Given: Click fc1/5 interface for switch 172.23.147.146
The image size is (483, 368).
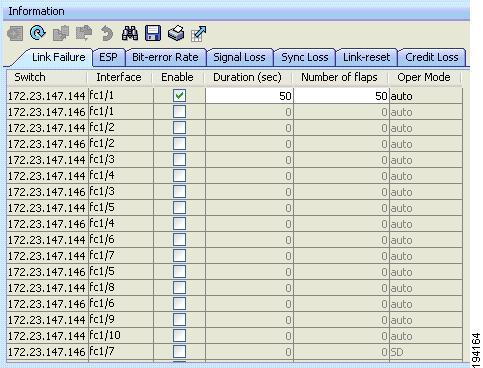Looking at the screenshot, I should click(x=121, y=272).
